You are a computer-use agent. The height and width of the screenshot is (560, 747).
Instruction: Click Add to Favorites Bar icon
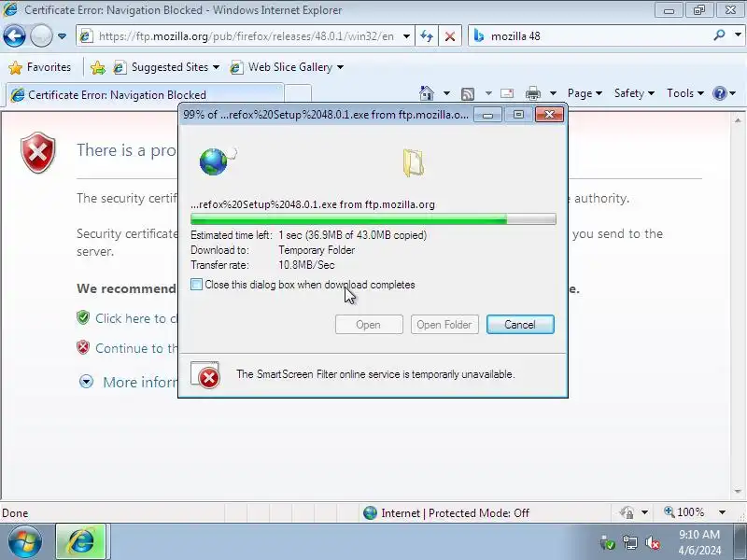click(x=98, y=67)
